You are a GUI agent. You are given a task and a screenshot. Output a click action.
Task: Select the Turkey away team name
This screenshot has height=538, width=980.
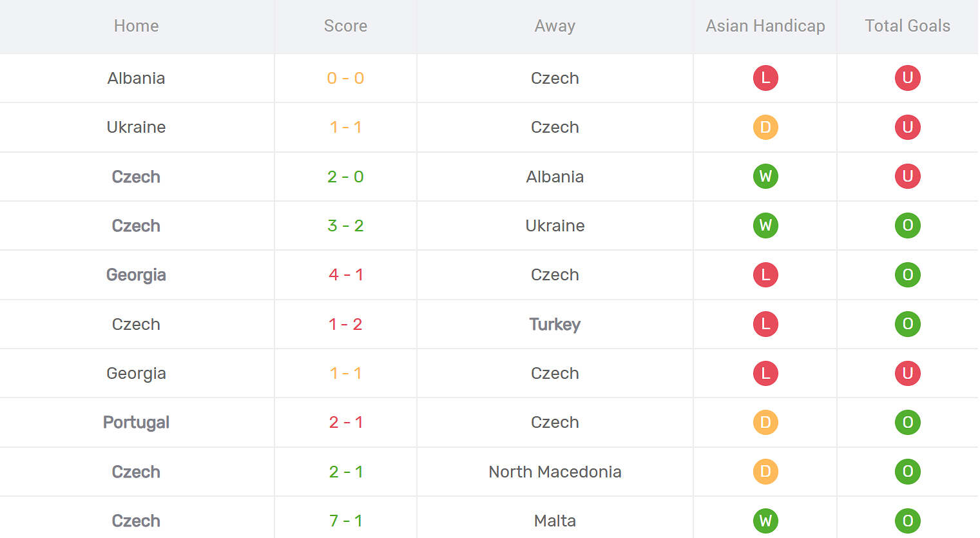tap(555, 324)
